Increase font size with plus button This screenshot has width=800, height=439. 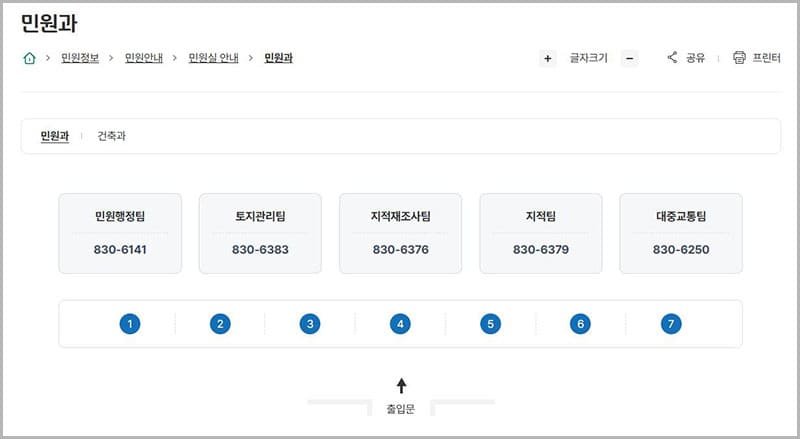[548, 58]
